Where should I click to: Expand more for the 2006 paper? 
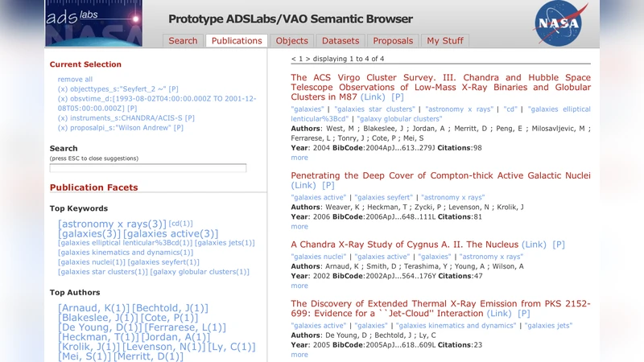point(299,227)
